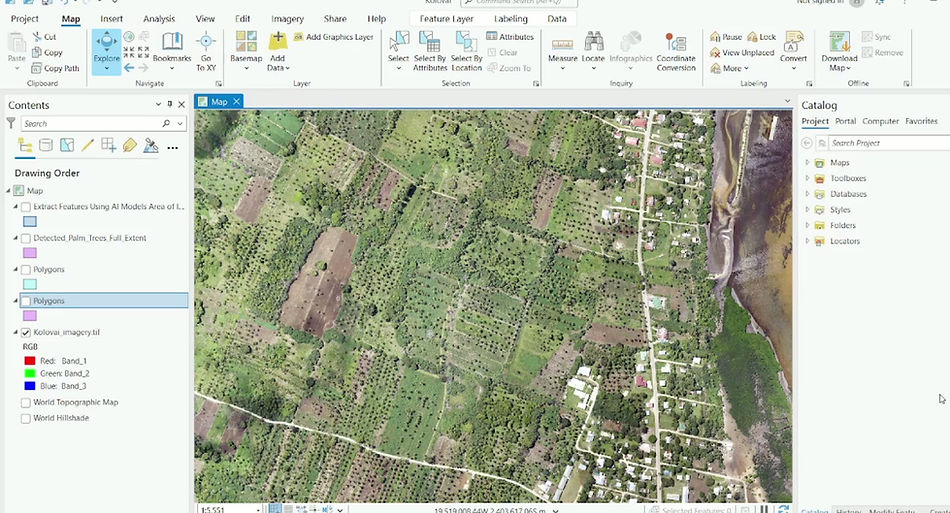The height and width of the screenshot is (513, 950).
Task: Click the Add Data icon
Action: coord(277,41)
